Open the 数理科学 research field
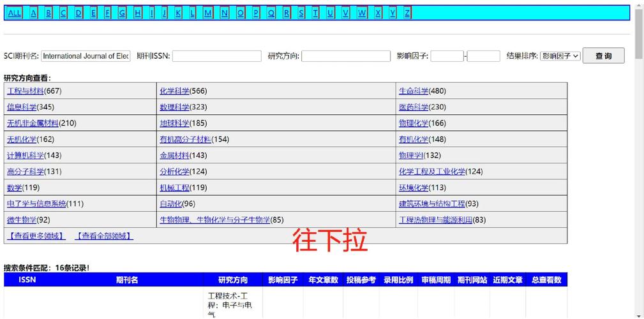644x319 pixels. point(174,107)
